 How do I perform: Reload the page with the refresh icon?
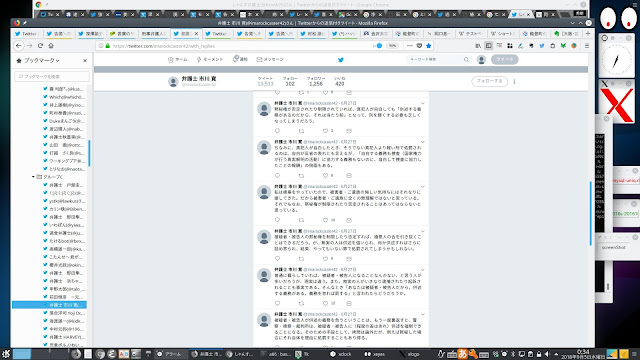point(40,46)
